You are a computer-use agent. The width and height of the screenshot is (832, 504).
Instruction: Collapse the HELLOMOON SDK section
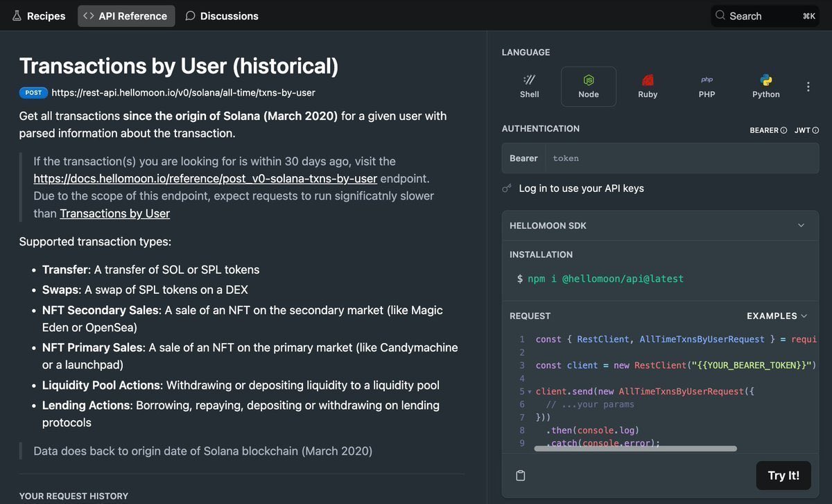801,225
